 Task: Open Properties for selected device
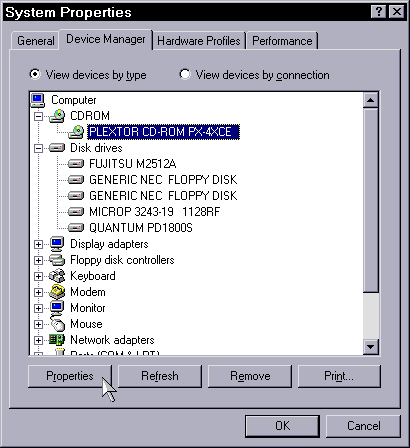pos(70,376)
